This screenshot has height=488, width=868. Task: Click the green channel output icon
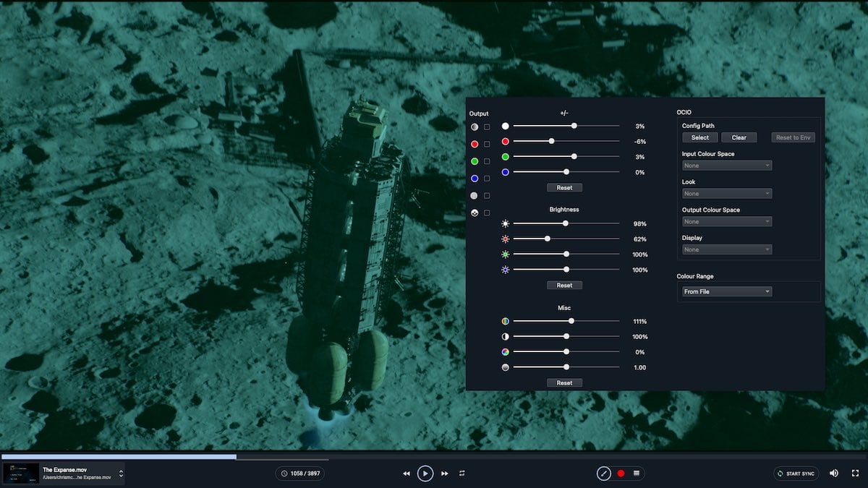point(475,161)
